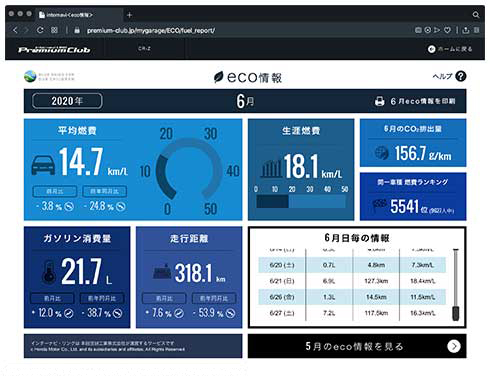490x381 pixels.
Task: Click the tab search magnifier icon
Action: point(476,15)
